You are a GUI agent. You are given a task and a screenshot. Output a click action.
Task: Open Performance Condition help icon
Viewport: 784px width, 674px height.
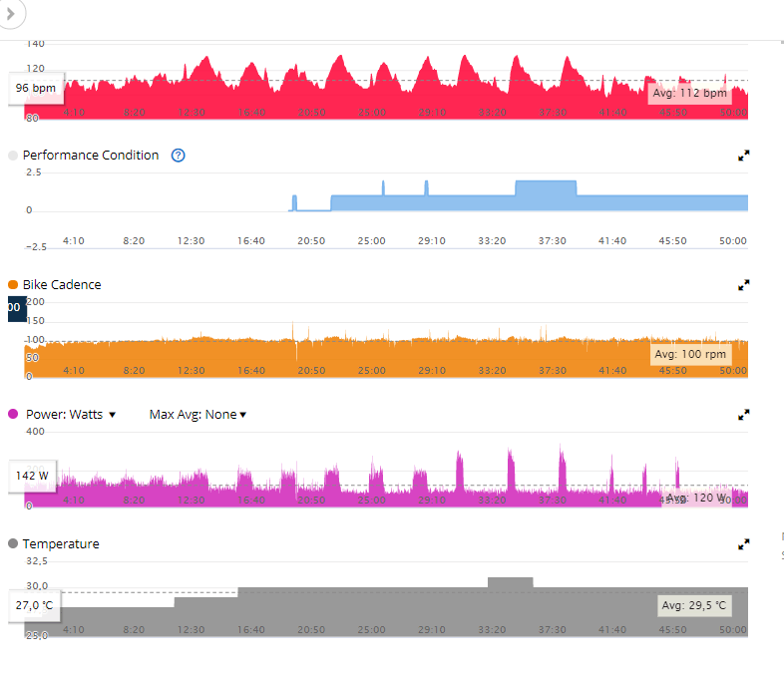(x=178, y=156)
